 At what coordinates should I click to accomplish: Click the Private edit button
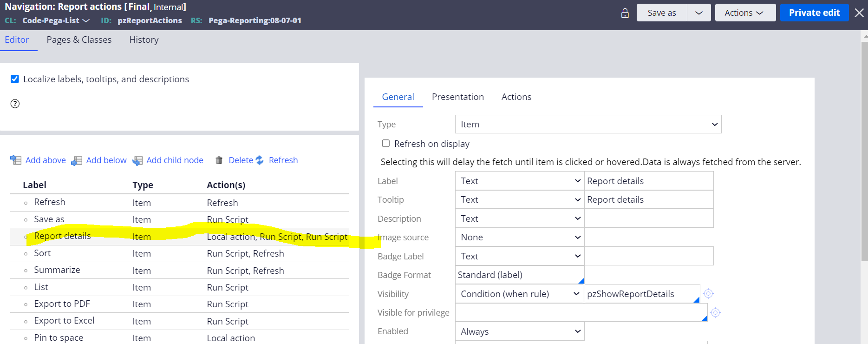814,13
